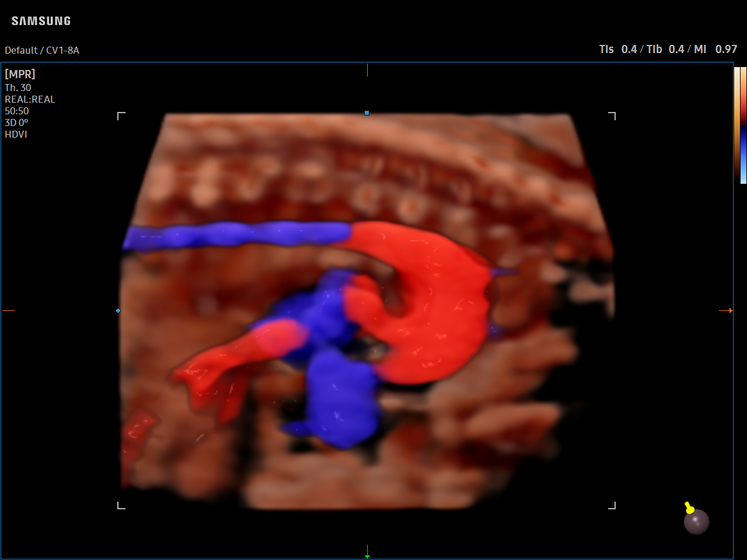Click the orange line marker at the left edge
The width and height of the screenshot is (747, 560).
pyautogui.click(x=9, y=311)
